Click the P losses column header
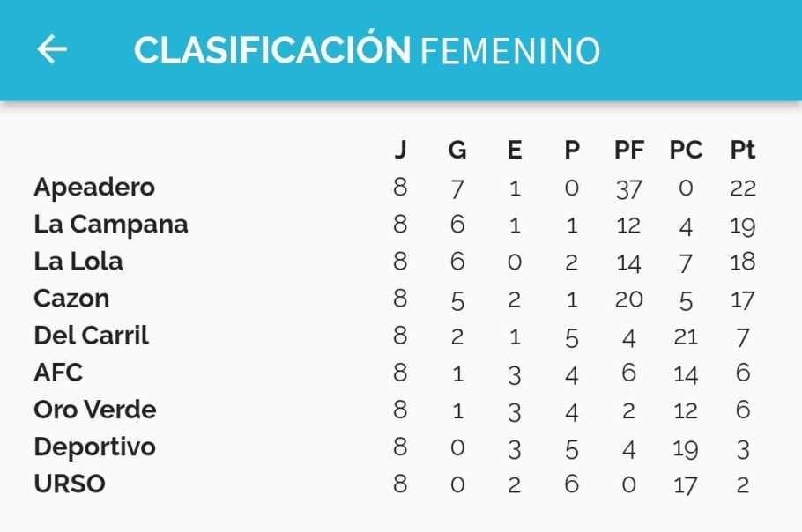This screenshot has height=532, width=802. tap(572, 150)
